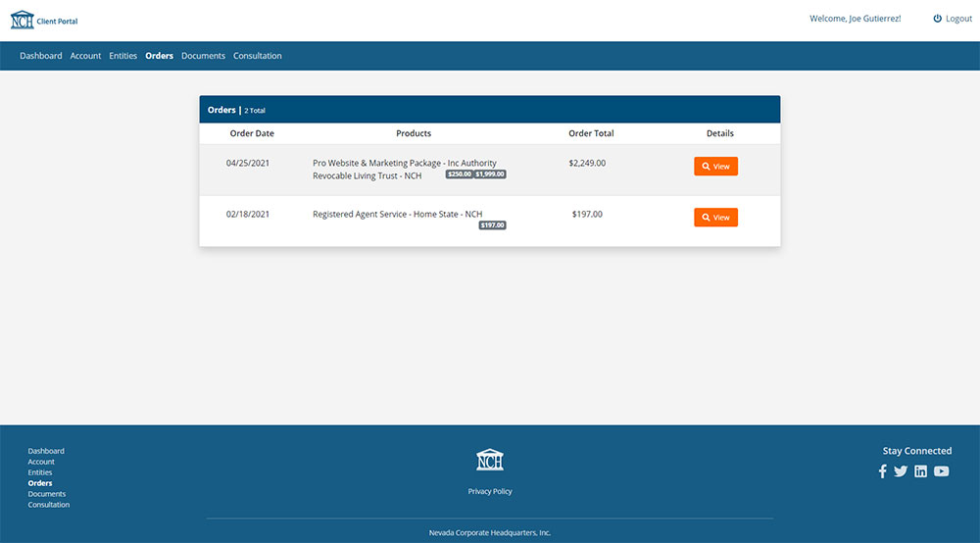
Task: Click Orders link in footer
Action: coord(40,483)
